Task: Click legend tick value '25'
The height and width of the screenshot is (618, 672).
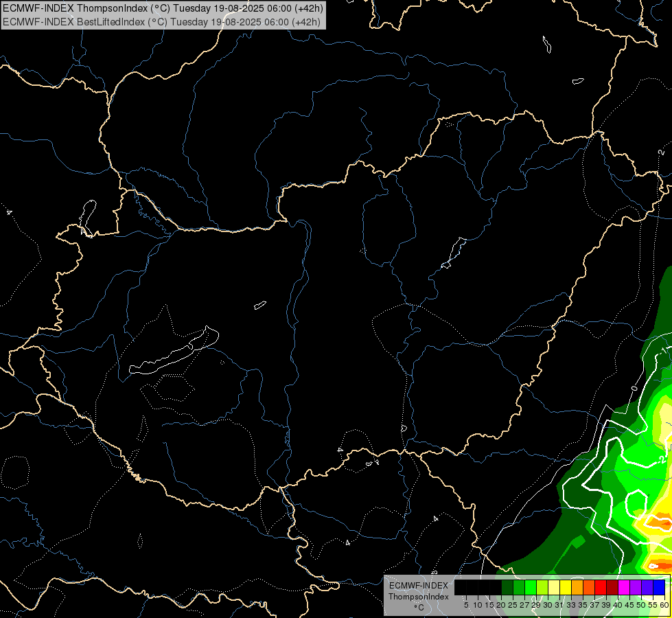Action: click(513, 605)
